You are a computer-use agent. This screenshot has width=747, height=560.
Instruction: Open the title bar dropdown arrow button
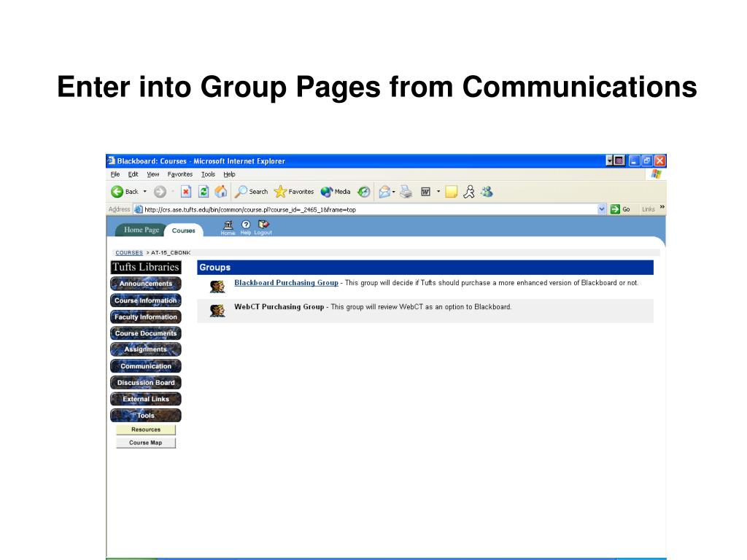[609, 161]
